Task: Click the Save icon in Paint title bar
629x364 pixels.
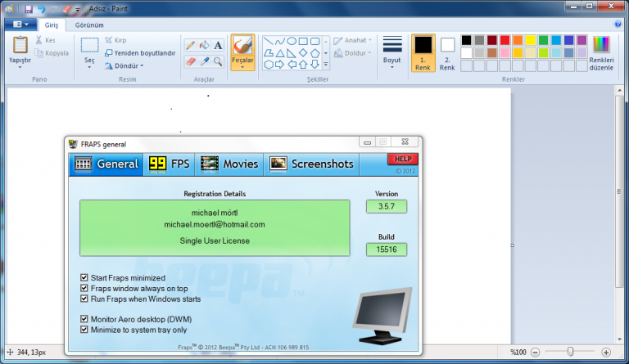Action: pos(29,9)
